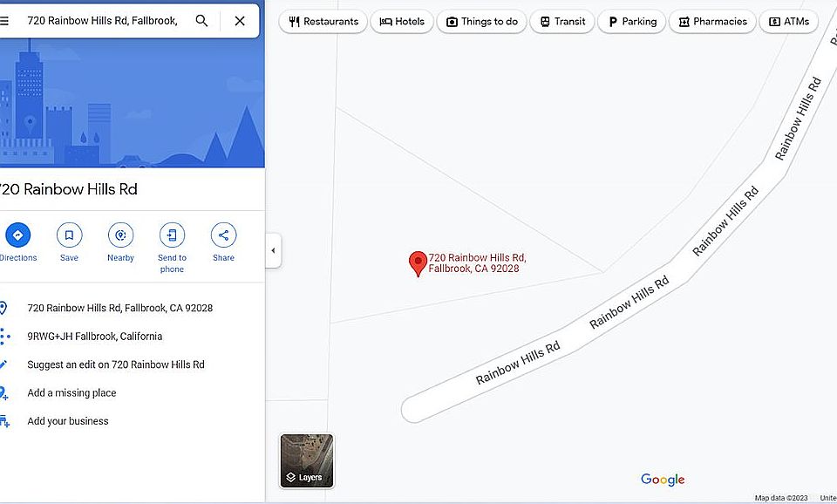This screenshot has height=504, width=837.
Task: Filter map by Restaurants
Action: pyautogui.click(x=323, y=21)
